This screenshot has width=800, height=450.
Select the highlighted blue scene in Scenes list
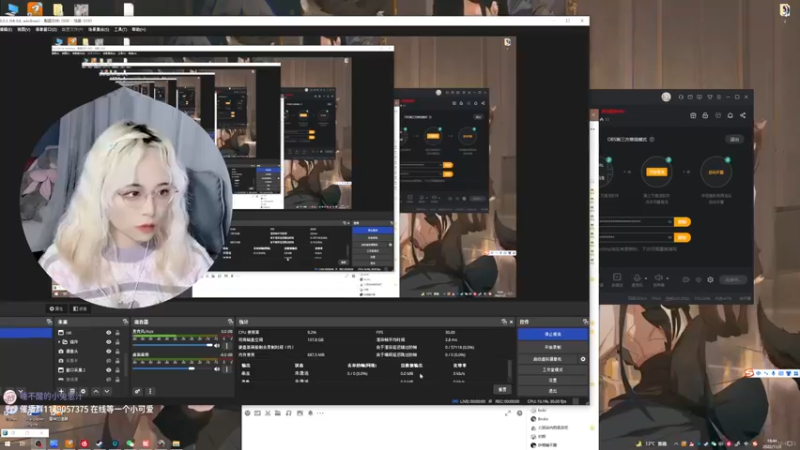(x=26, y=333)
